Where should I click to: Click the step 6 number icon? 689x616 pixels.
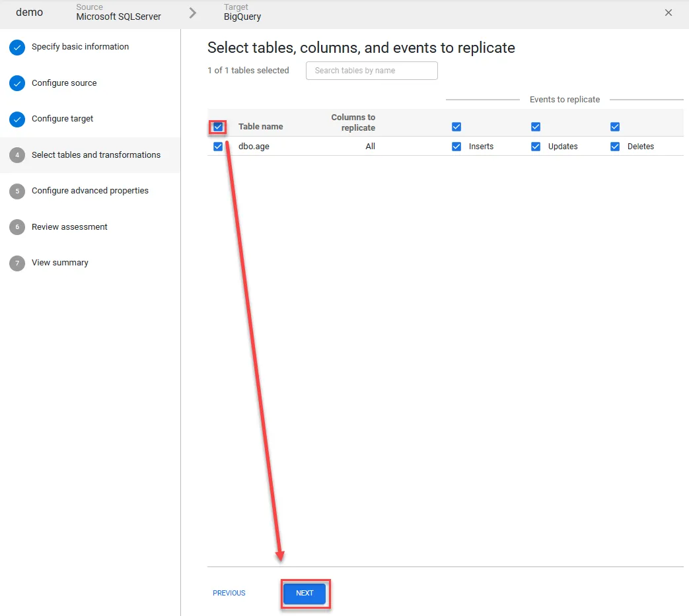[17, 227]
